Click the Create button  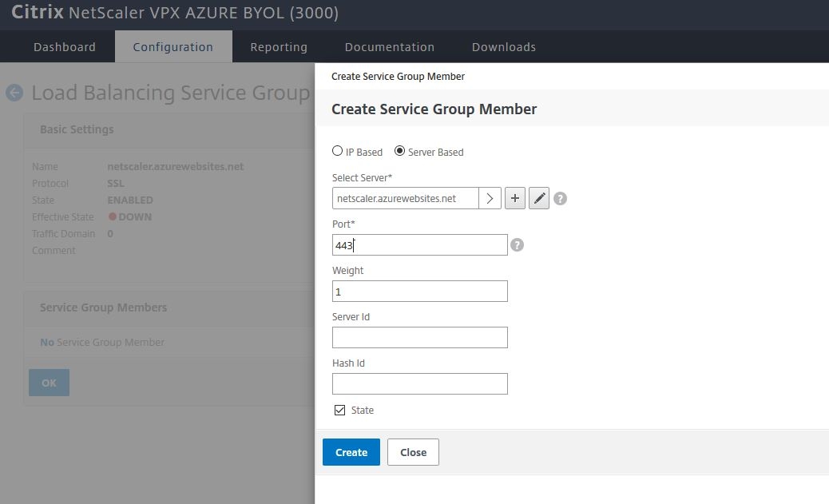coord(351,452)
